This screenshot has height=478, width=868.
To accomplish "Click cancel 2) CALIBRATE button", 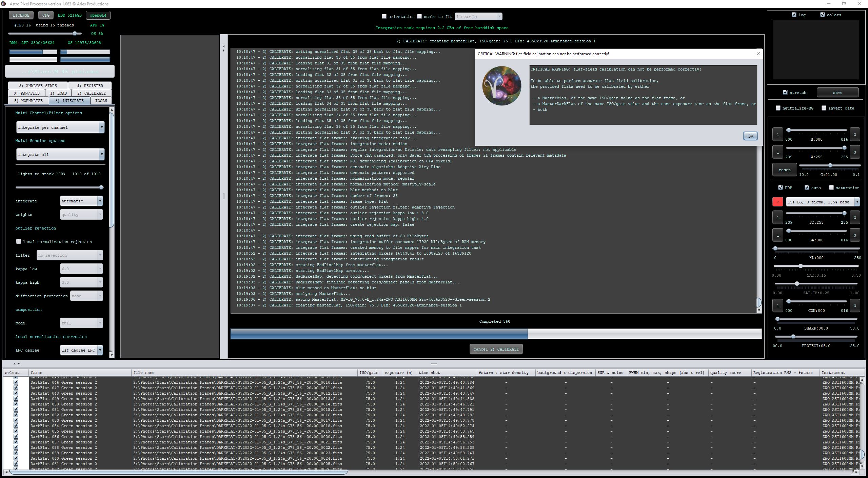I will 496,349.
